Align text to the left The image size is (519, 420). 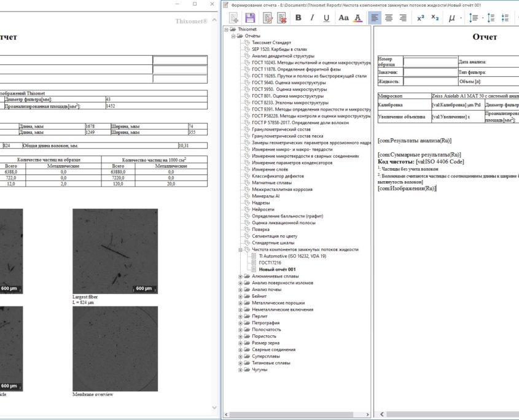click(x=374, y=18)
